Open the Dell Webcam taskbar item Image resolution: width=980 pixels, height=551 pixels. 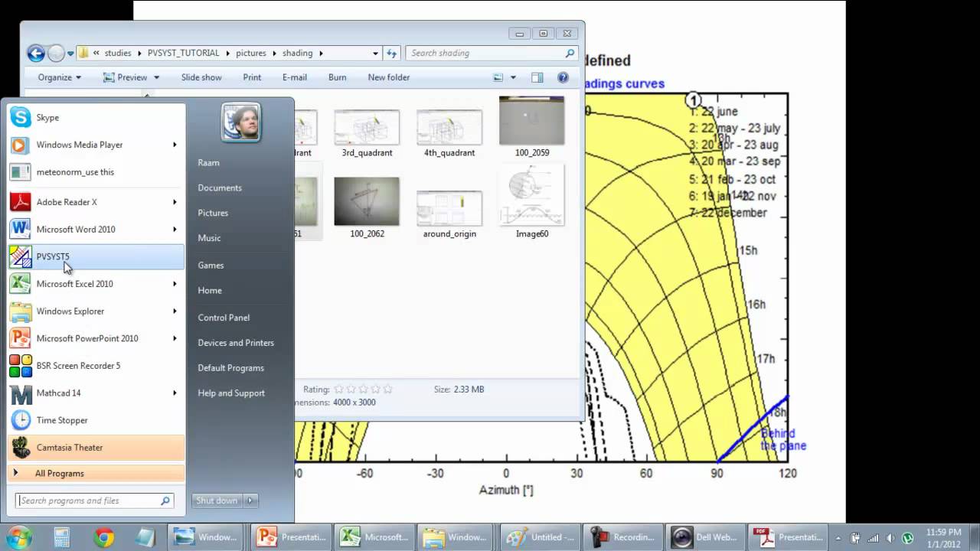703,537
